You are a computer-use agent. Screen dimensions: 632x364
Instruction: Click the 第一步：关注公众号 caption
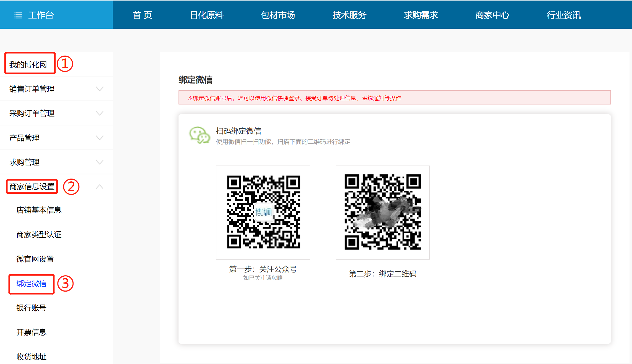pyautogui.click(x=263, y=269)
